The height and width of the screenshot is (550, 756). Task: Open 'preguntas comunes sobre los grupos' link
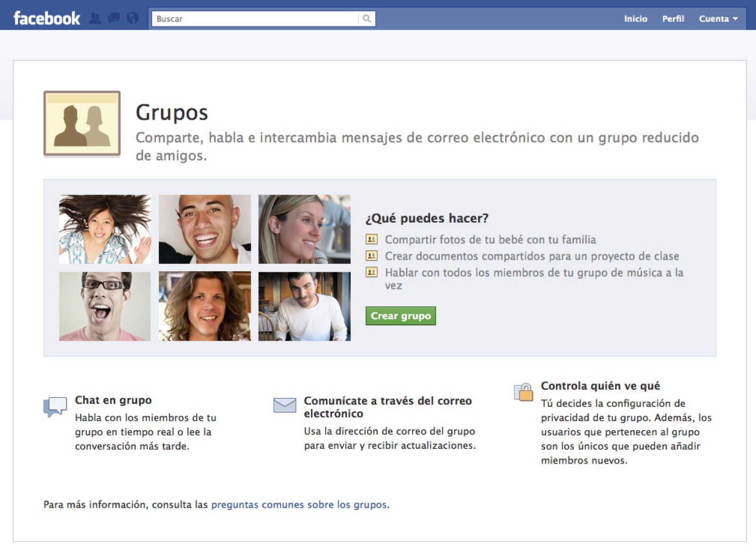coord(300,505)
